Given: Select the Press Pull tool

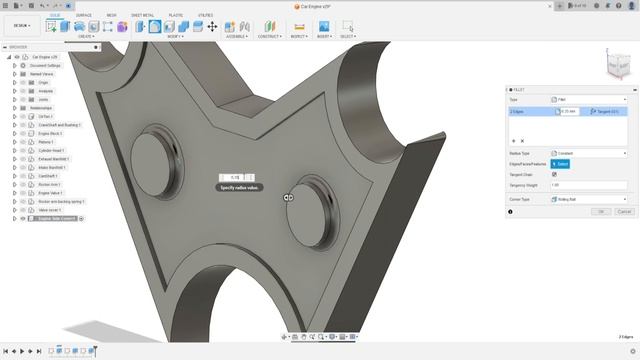Looking at the screenshot, I should (x=140, y=27).
